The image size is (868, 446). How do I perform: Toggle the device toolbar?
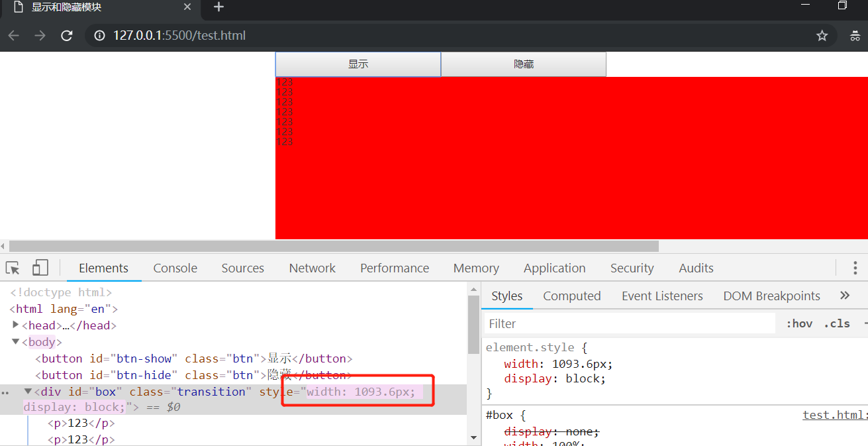pyautogui.click(x=40, y=268)
